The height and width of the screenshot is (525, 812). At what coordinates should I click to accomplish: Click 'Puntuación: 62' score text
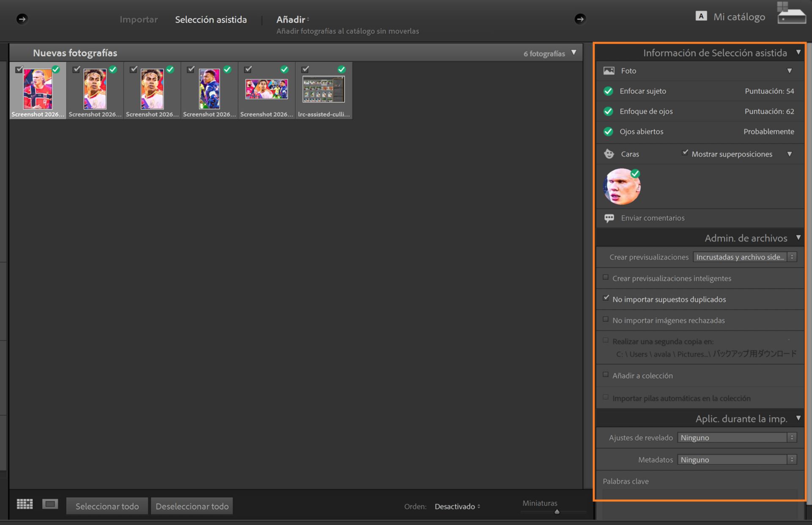(x=769, y=111)
